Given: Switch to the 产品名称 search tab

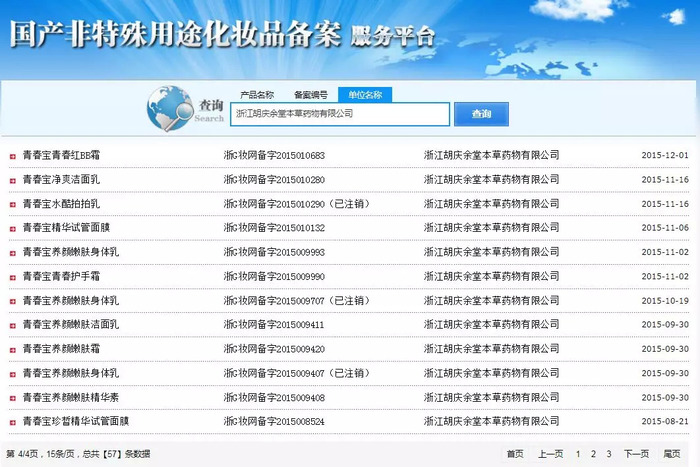Looking at the screenshot, I should click(x=257, y=95).
